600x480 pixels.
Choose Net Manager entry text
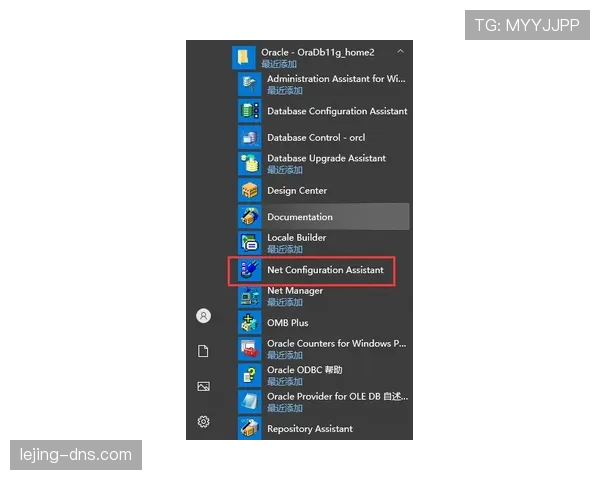click(x=295, y=291)
